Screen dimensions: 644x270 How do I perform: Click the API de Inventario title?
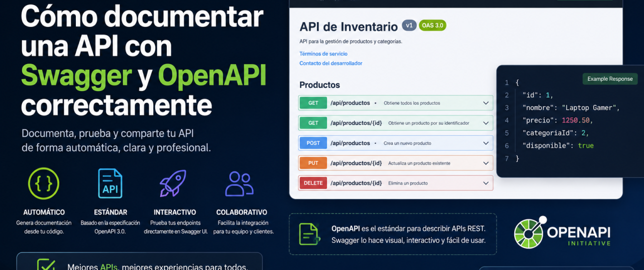[x=348, y=26]
